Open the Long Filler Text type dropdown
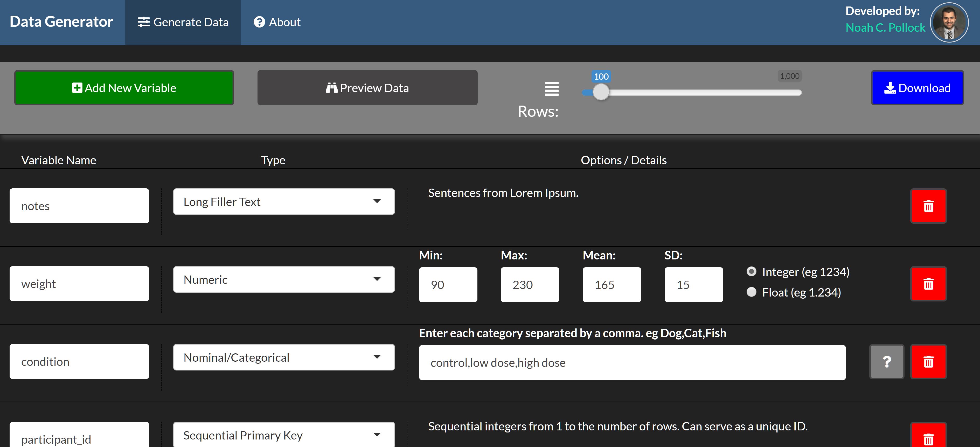 283,201
